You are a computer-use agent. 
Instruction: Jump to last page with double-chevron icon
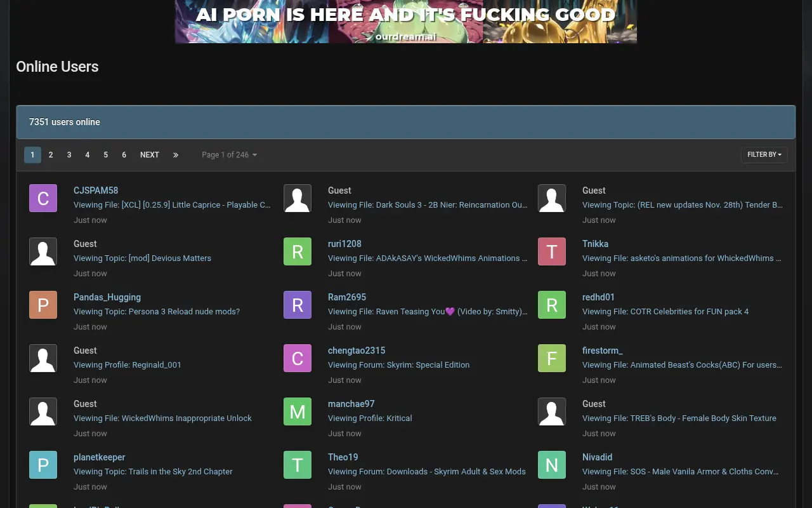coord(176,155)
